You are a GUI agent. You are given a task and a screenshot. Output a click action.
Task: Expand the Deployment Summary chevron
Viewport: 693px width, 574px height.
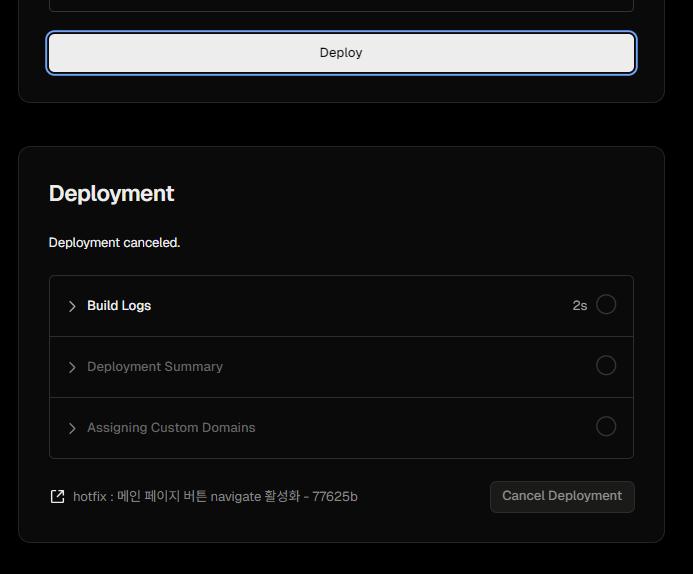click(72, 367)
